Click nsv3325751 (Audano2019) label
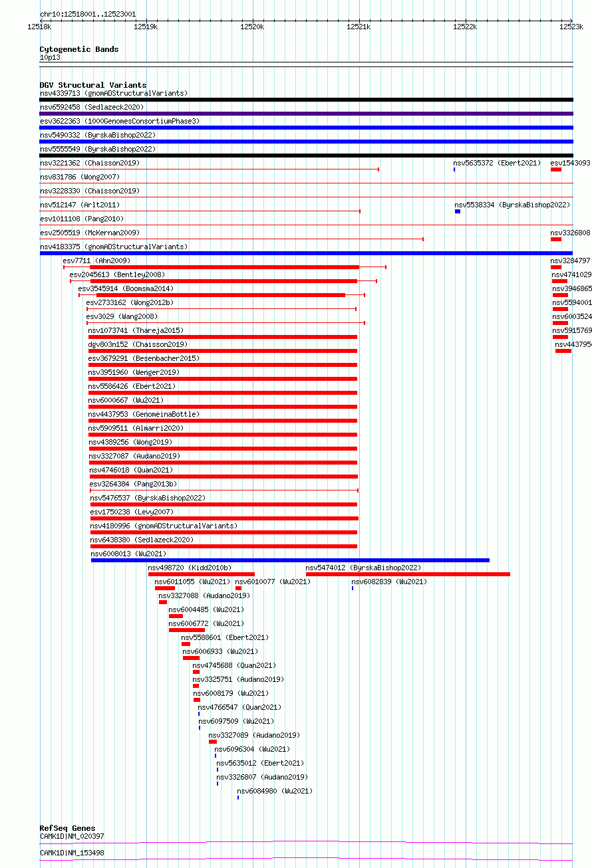The image size is (592, 868). 238,679
